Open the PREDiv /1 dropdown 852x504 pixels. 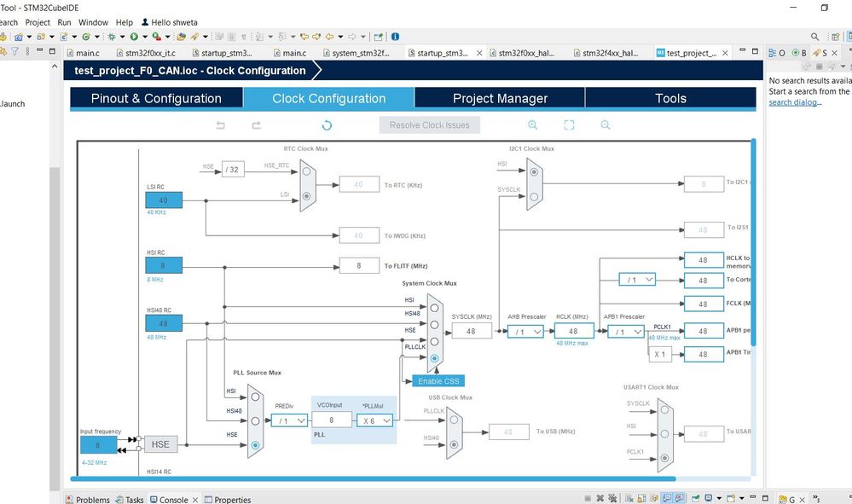289,420
